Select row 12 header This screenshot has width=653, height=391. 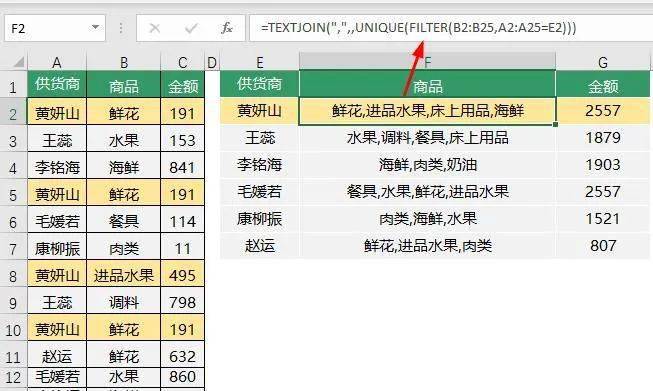13,377
